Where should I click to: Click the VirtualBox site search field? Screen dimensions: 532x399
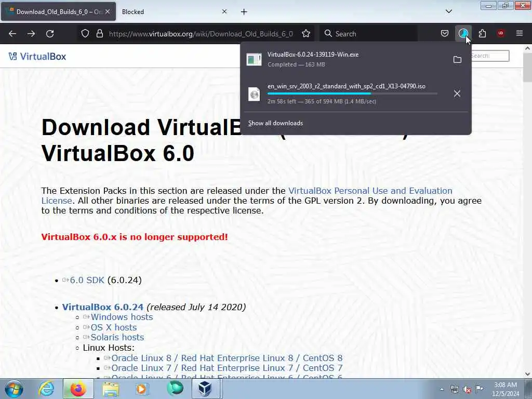click(x=490, y=56)
